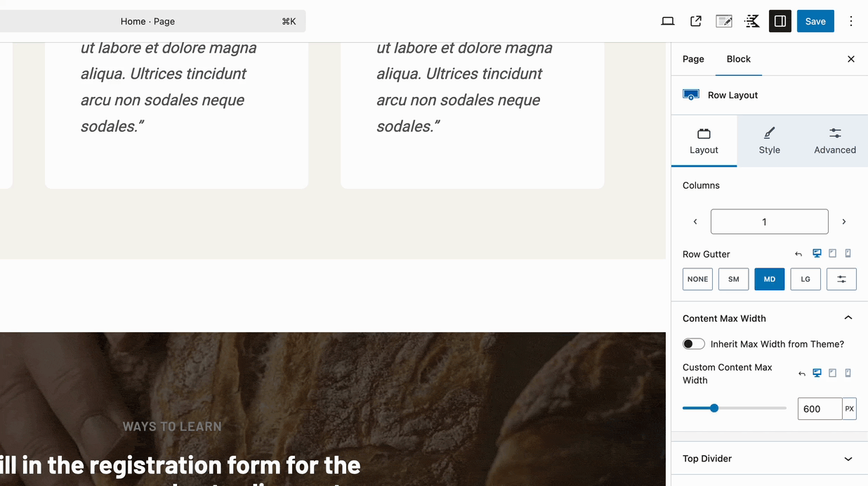Open the Advanced tab

point(835,140)
